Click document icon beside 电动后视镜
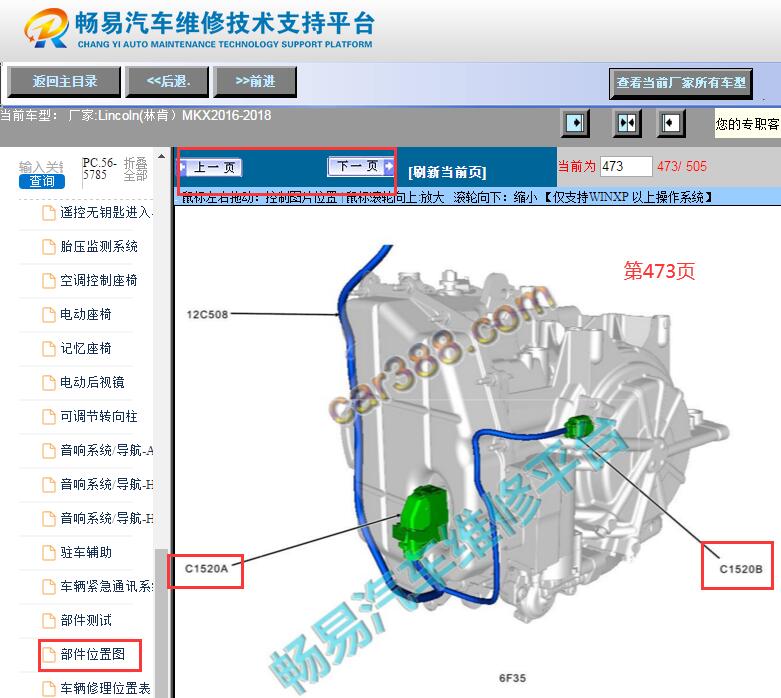This screenshot has width=781, height=698. click(x=48, y=383)
